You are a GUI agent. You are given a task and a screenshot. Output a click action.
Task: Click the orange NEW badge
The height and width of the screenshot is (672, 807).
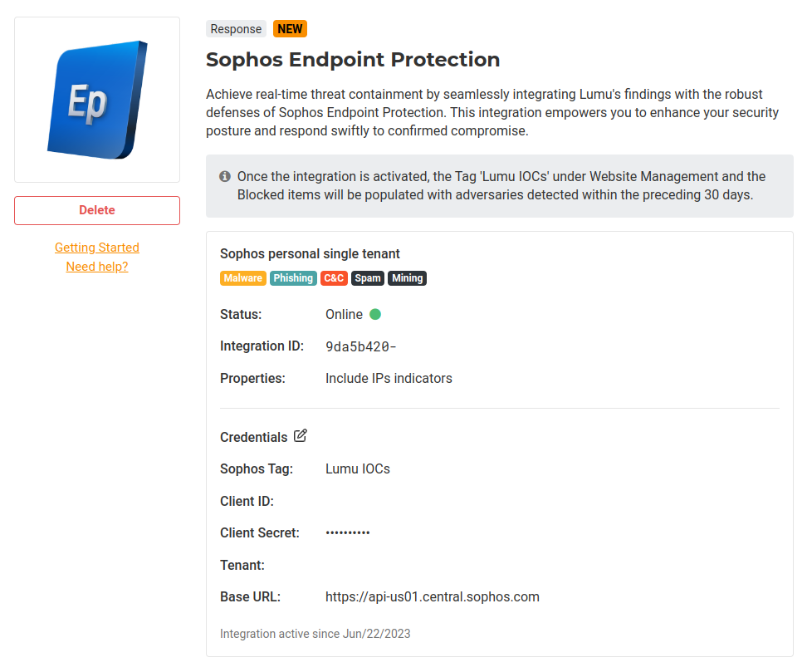click(x=290, y=29)
